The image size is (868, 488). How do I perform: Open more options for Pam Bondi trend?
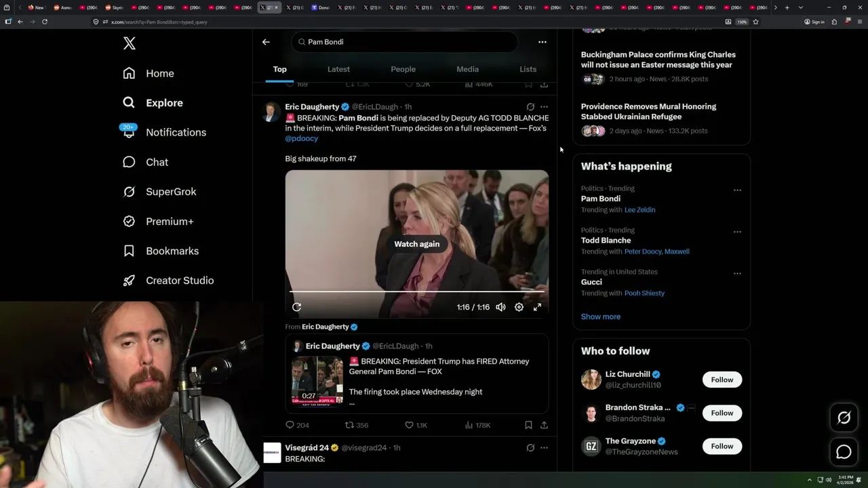737,190
